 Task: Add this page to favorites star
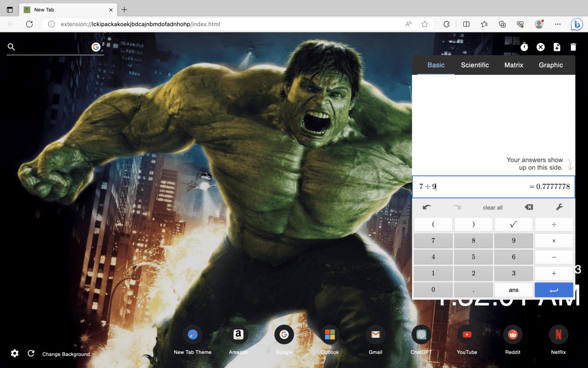(x=424, y=24)
